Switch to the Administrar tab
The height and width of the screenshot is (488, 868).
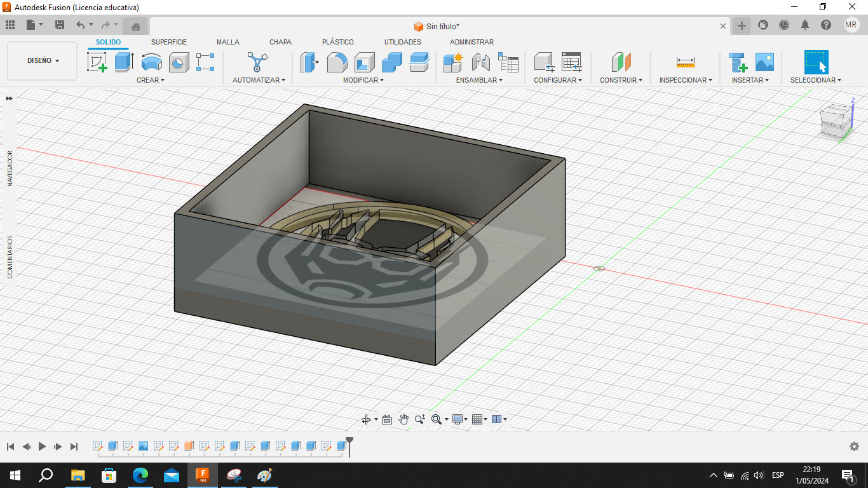(x=471, y=42)
